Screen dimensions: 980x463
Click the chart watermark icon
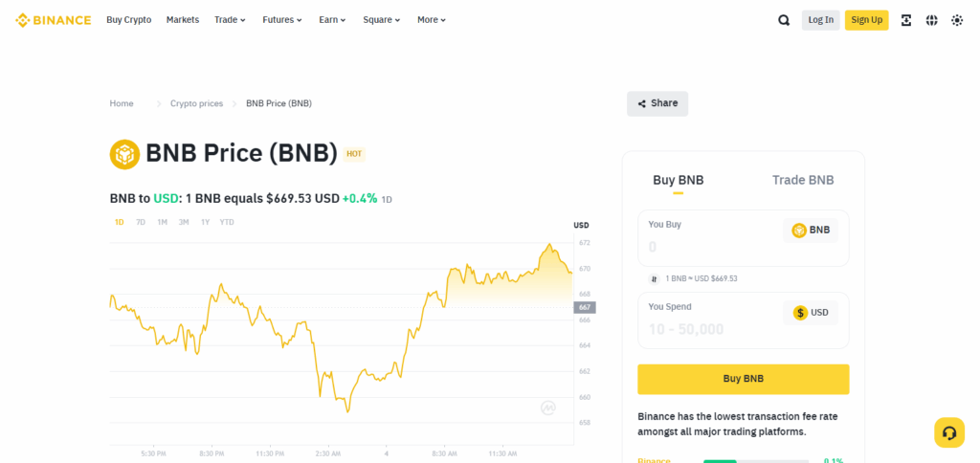click(548, 408)
